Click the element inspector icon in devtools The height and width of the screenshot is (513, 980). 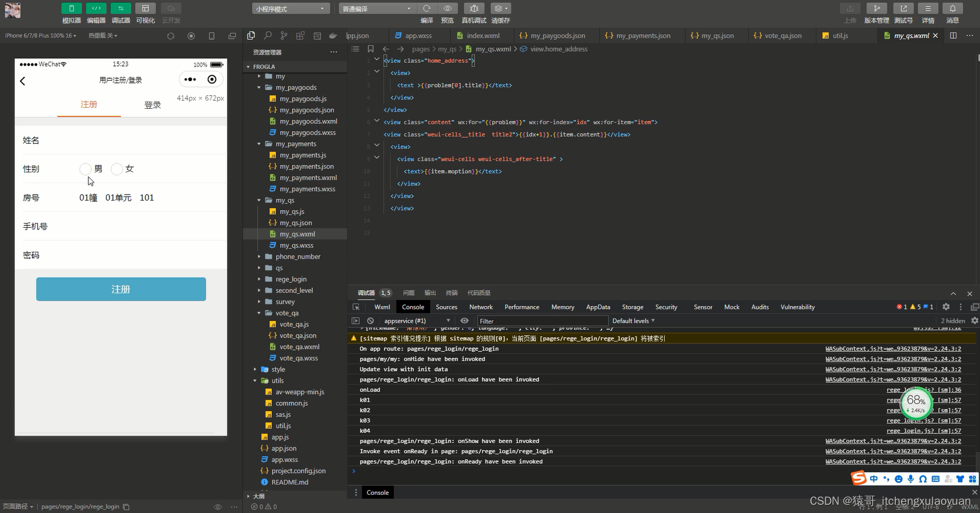[x=356, y=307]
